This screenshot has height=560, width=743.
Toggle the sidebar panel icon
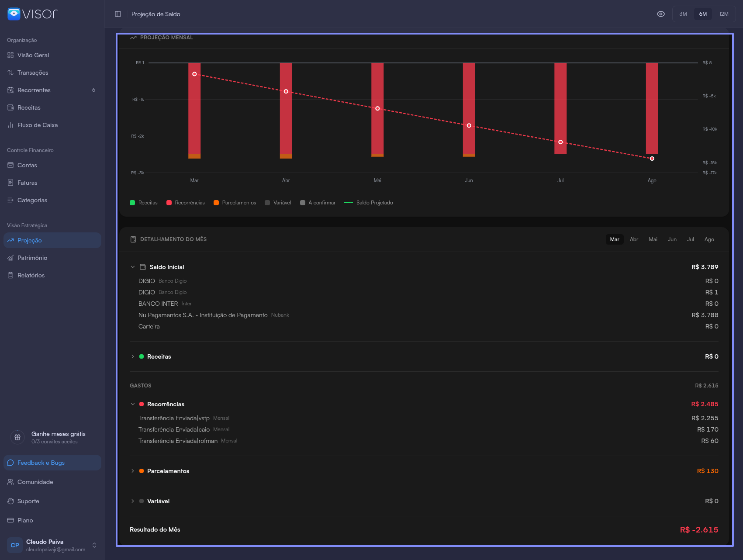(x=118, y=14)
